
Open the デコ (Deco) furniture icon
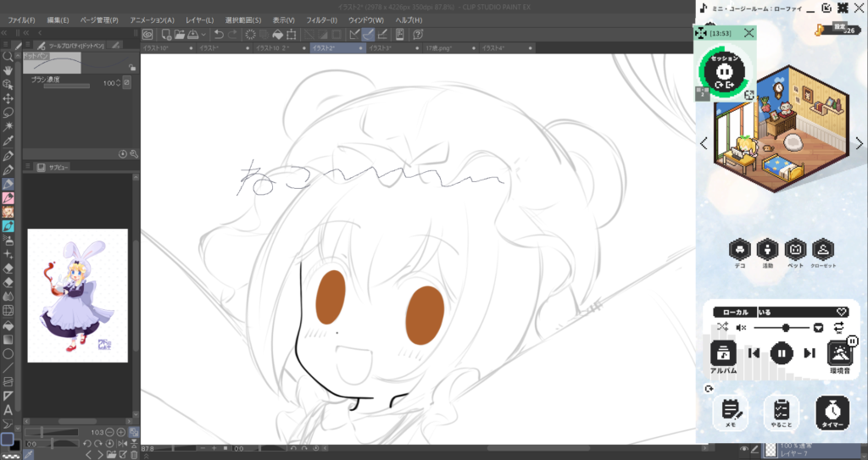point(739,249)
